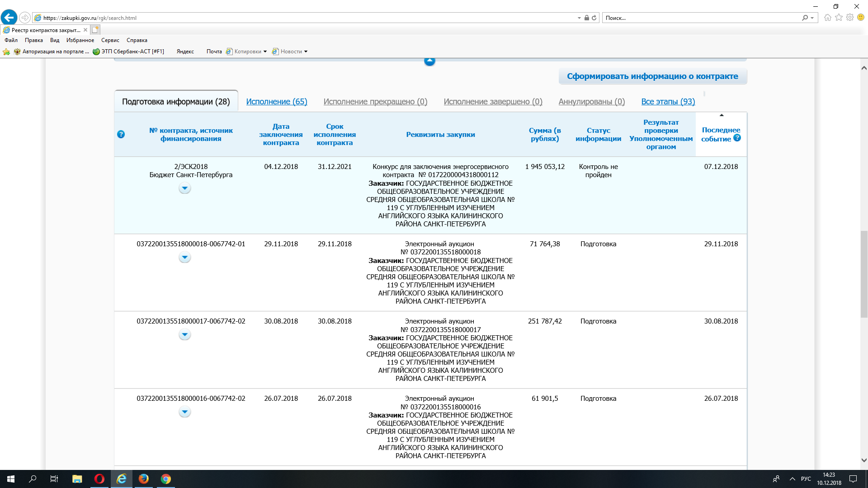The height and width of the screenshot is (488, 868).
Task: Open the Избранное menu
Action: click(x=80, y=40)
